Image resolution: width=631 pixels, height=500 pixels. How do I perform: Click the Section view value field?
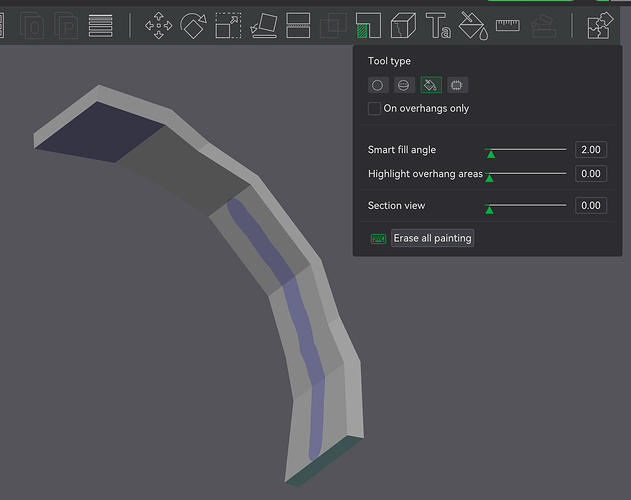click(x=591, y=206)
